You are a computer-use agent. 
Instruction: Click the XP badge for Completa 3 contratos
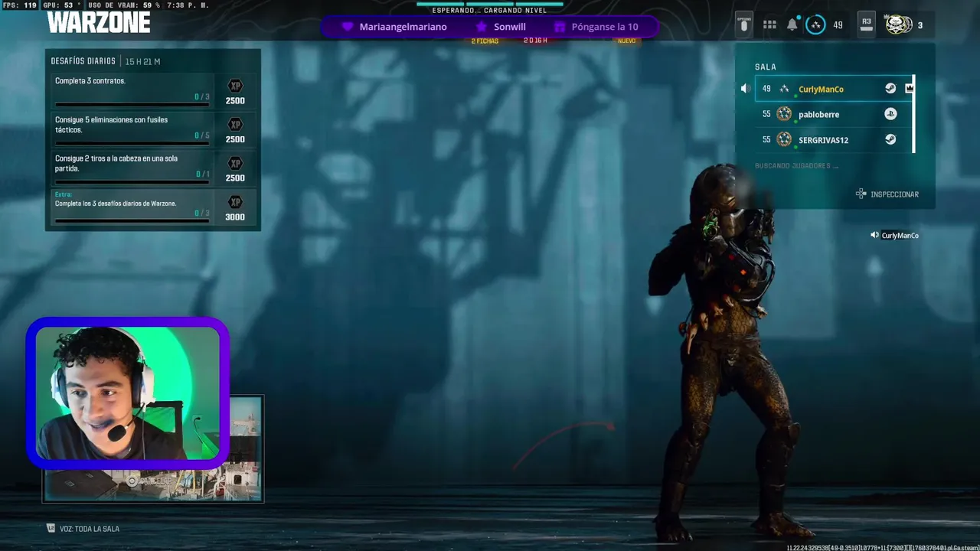coord(235,86)
